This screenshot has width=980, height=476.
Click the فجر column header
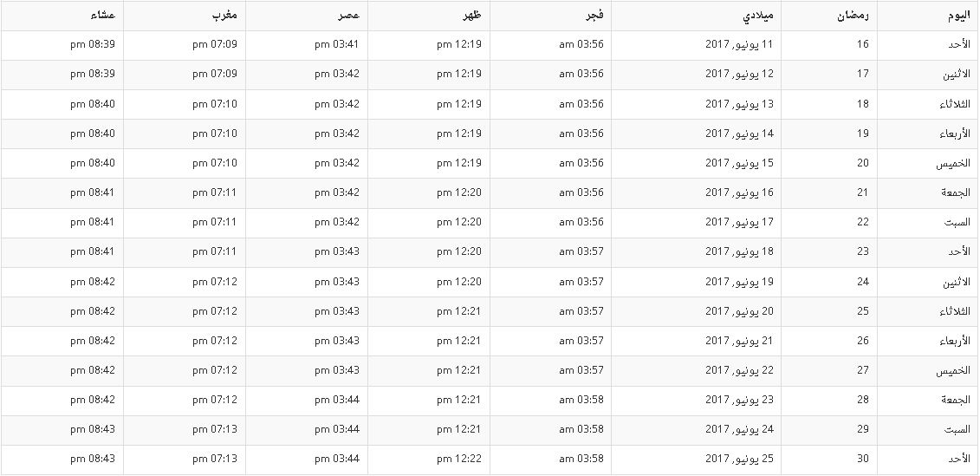(x=594, y=16)
